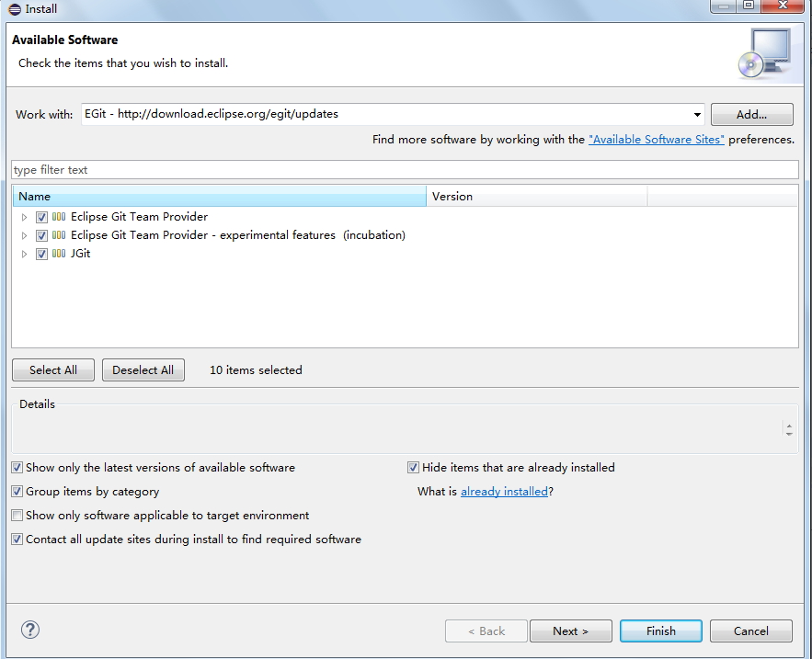Toggle Contact all update sites during install
This screenshot has width=812, height=659.
[x=17, y=539]
